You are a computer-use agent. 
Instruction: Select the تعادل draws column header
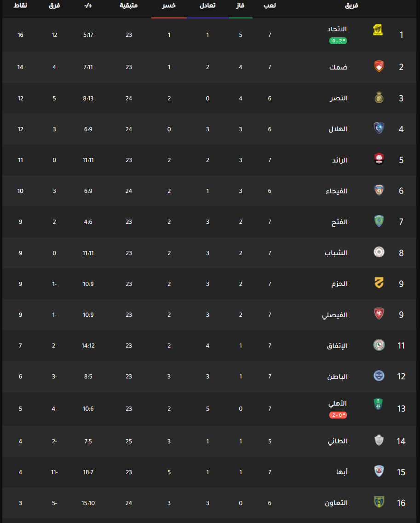pos(207,6)
